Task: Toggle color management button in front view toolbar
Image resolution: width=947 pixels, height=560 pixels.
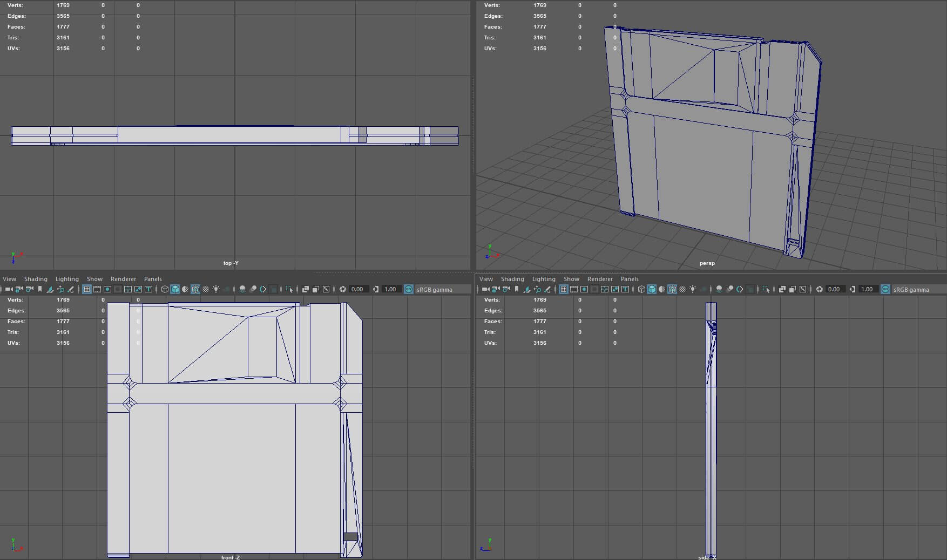Action: (409, 290)
